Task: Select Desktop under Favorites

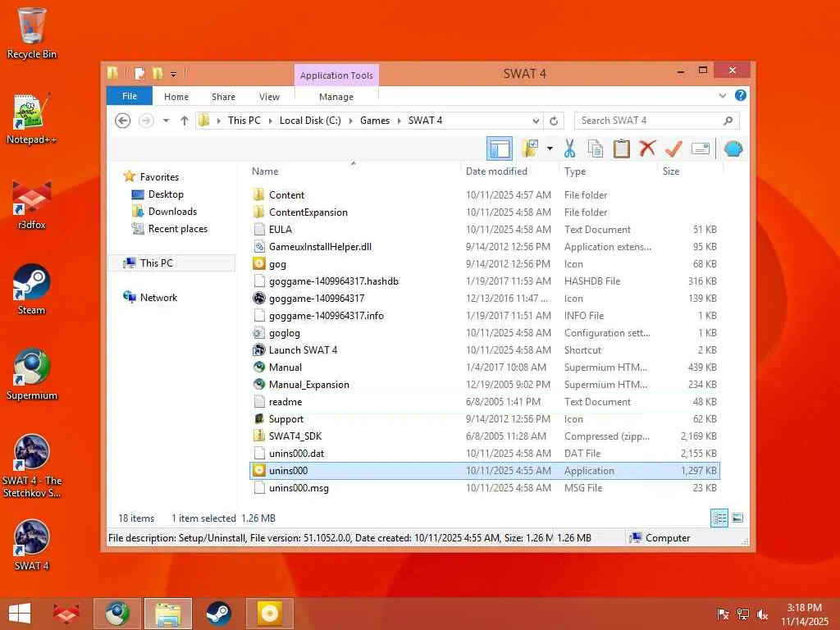Action: [x=166, y=194]
